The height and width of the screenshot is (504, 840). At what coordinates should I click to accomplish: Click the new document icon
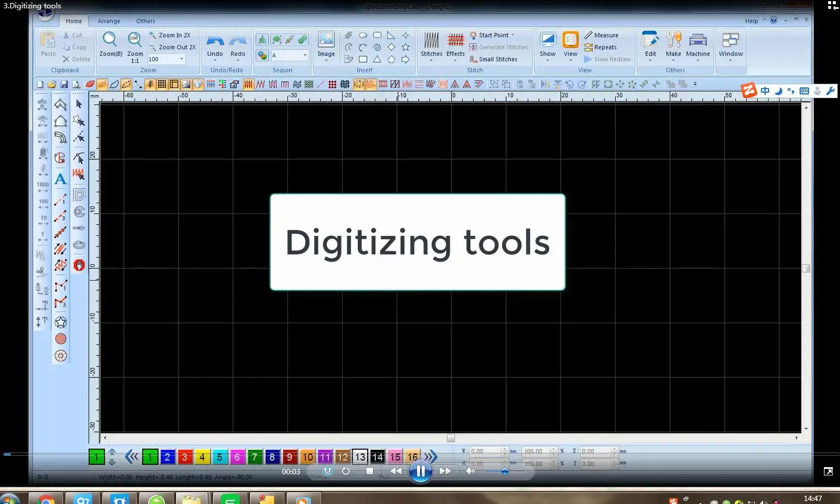40,84
